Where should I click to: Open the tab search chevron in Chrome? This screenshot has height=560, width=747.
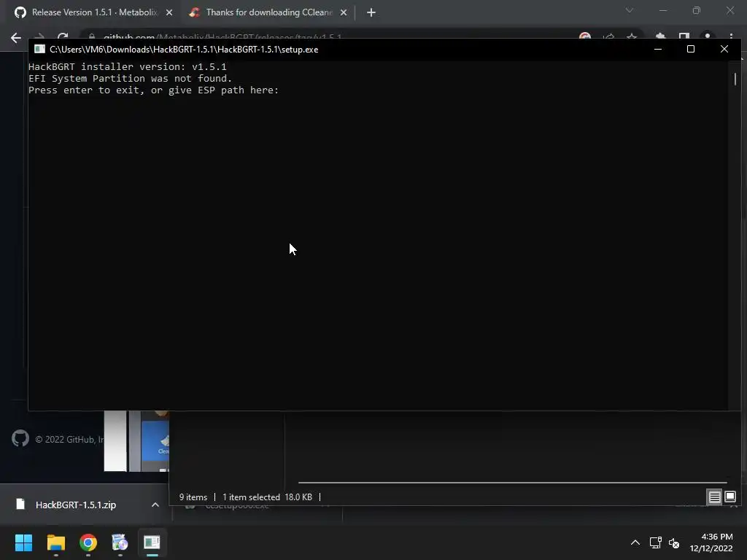[630, 10]
